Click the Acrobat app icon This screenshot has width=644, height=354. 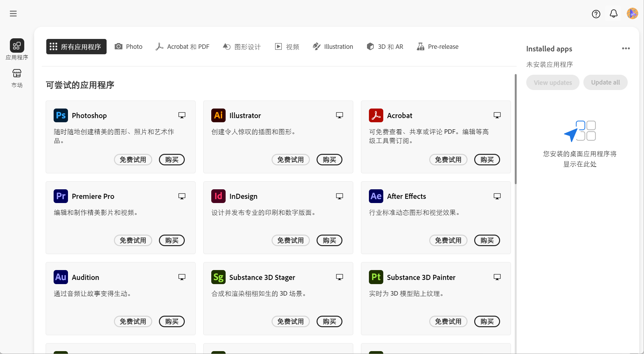pos(376,116)
